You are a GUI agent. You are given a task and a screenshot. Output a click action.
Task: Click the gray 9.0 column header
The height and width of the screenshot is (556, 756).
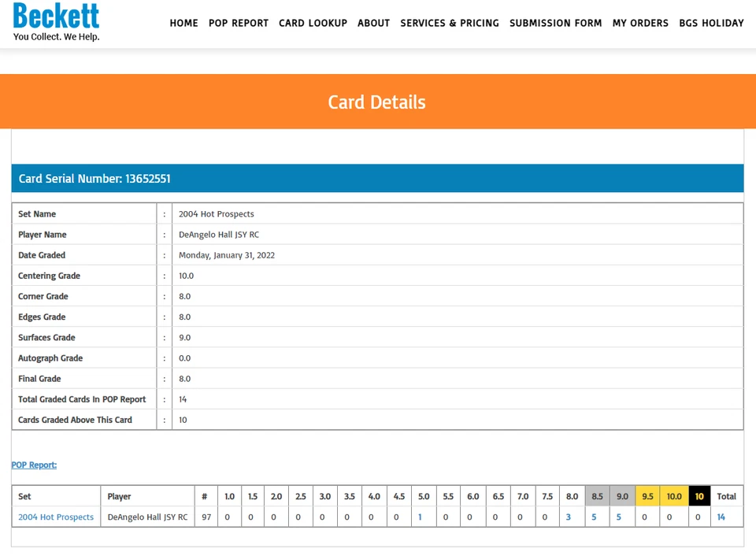point(622,496)
